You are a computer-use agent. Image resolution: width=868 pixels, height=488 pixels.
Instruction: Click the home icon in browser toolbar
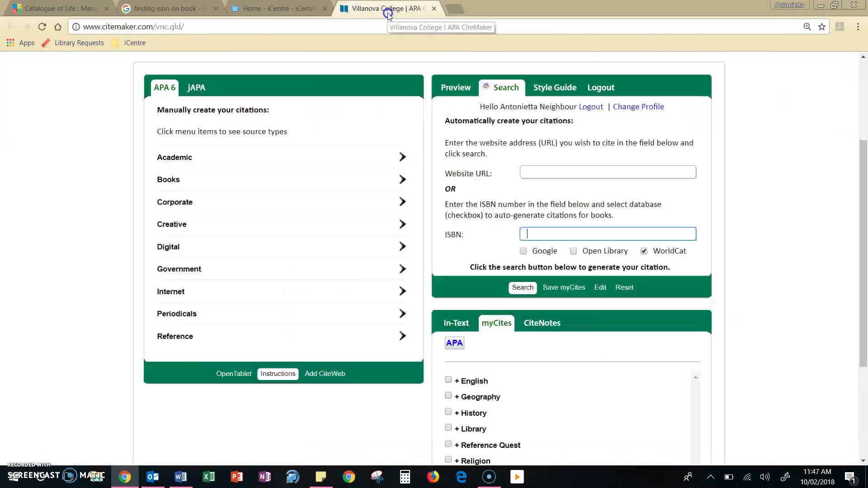[57, 27]
